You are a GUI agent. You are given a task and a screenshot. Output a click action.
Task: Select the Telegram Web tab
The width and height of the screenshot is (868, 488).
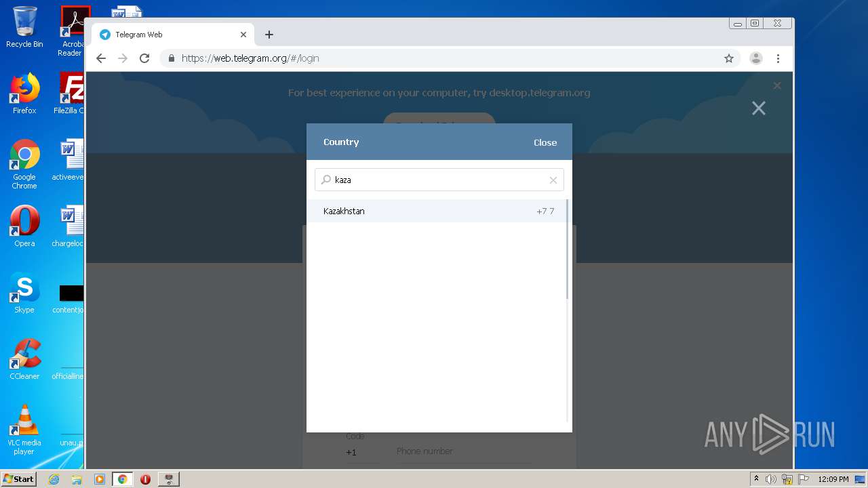click(173, 35)
